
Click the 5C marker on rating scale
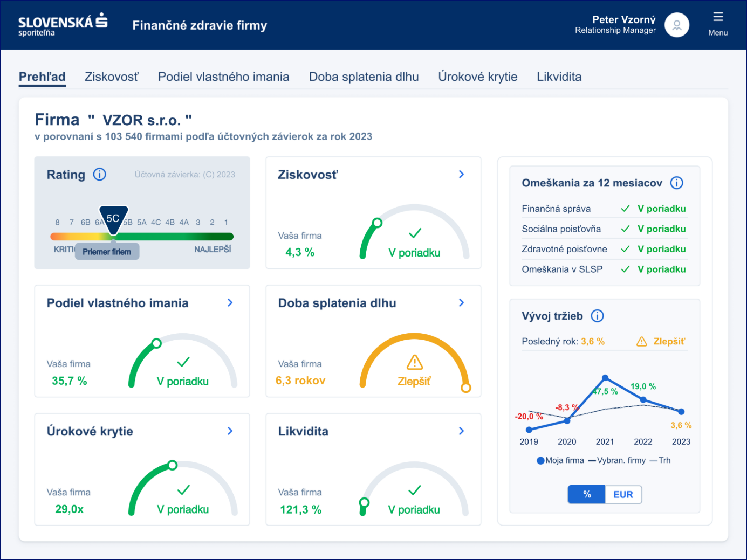[113, 219]
